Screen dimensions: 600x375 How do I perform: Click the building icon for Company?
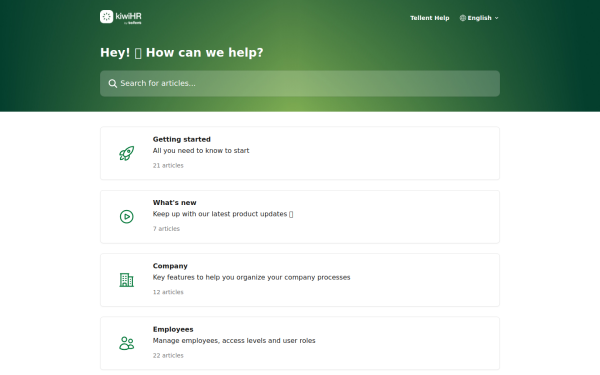click(127, 280)
